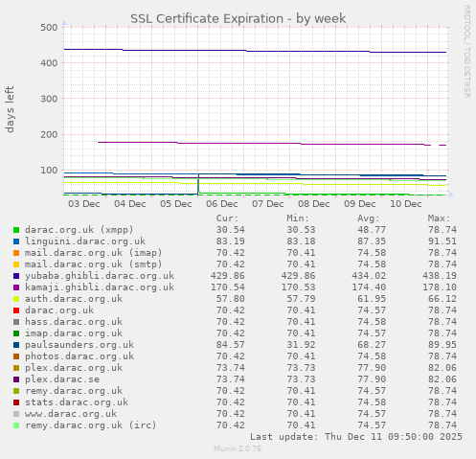Click the linguini.darac.org.uk legend name
This screenshot has height=459, width=476.
click(x=85, y=241)
